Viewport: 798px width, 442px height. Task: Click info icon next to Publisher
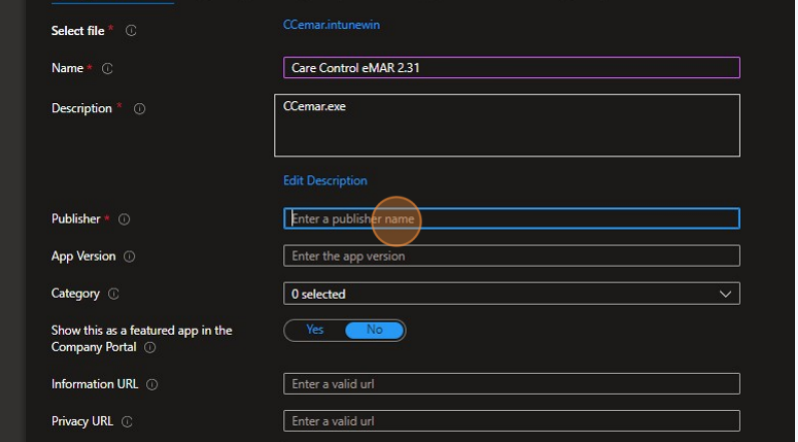pyautogui.click(x=125, y=219)
